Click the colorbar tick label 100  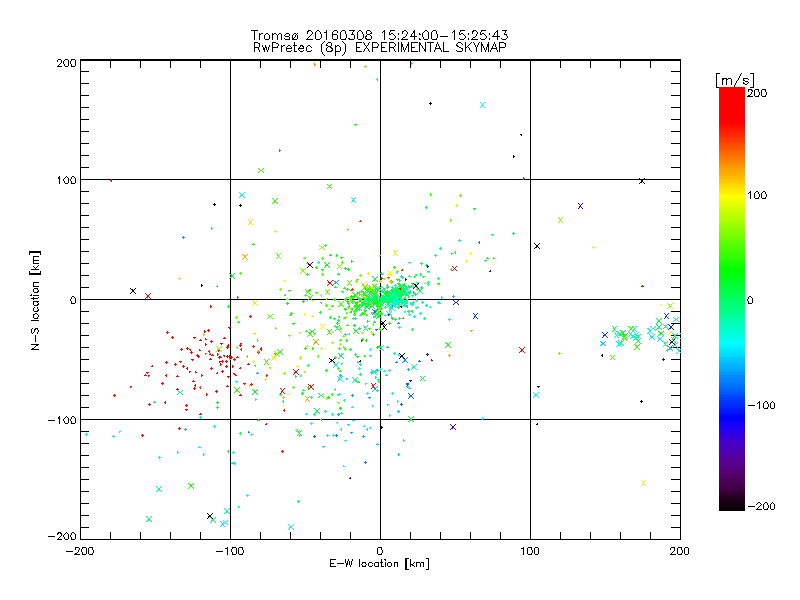click(757, 195)
